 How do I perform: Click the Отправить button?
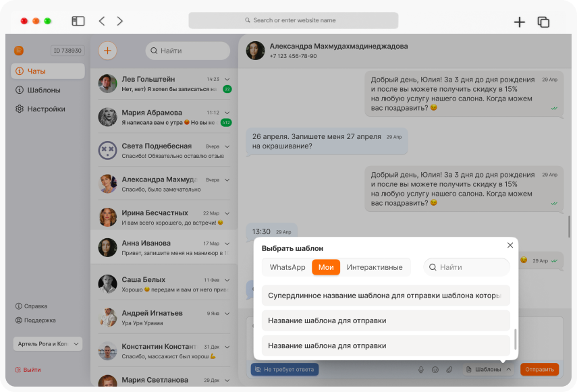[539, 369]
